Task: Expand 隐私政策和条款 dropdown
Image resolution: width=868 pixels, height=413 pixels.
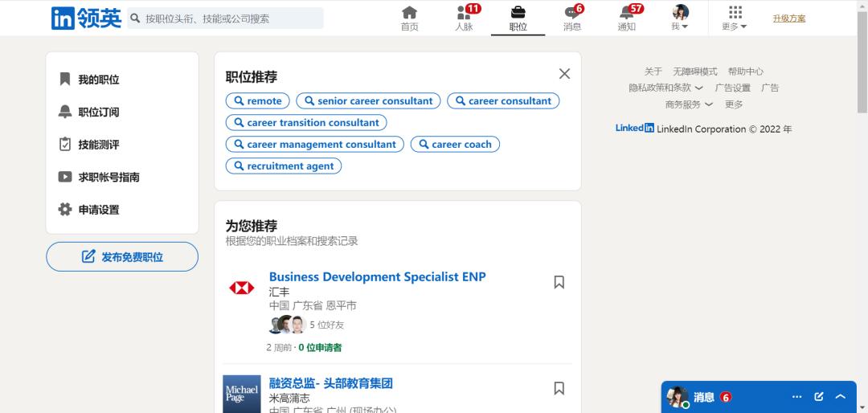Action: click(666, 88)
